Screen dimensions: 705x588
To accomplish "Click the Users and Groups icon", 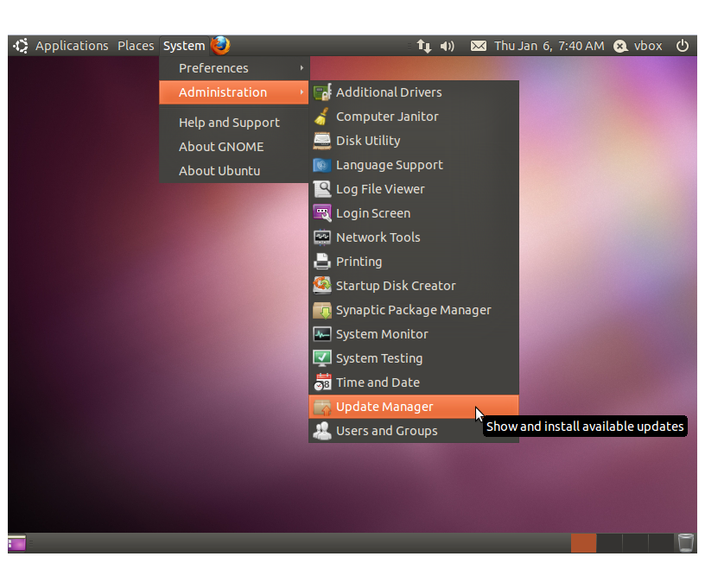I will tap(322, 431).
